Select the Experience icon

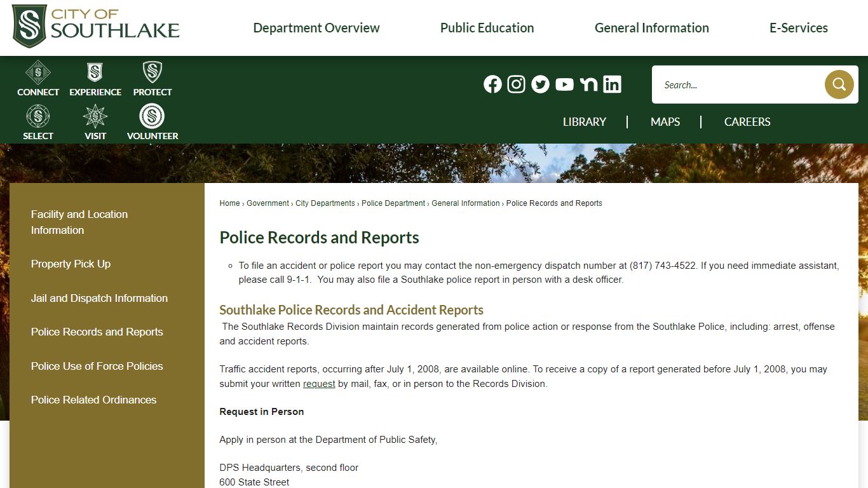[x=95, y=78]
